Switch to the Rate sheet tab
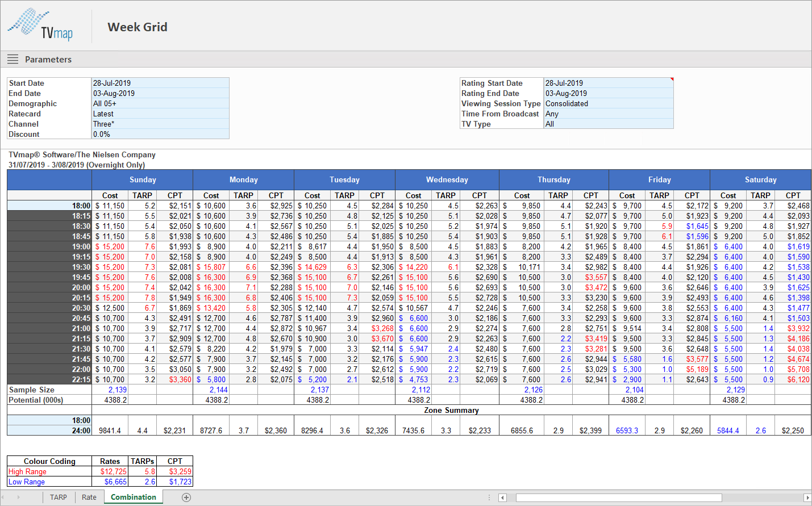 point(89,497)
